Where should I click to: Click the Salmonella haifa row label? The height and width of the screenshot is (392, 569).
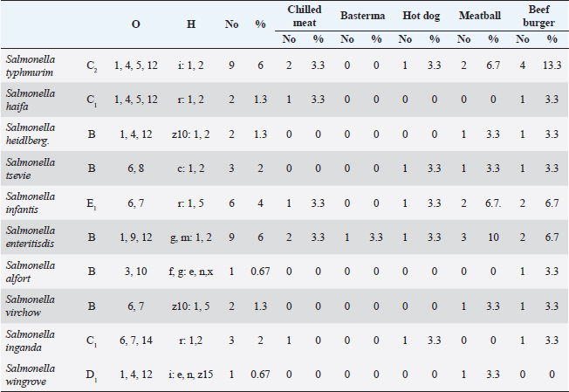click(x=31, y=99)
